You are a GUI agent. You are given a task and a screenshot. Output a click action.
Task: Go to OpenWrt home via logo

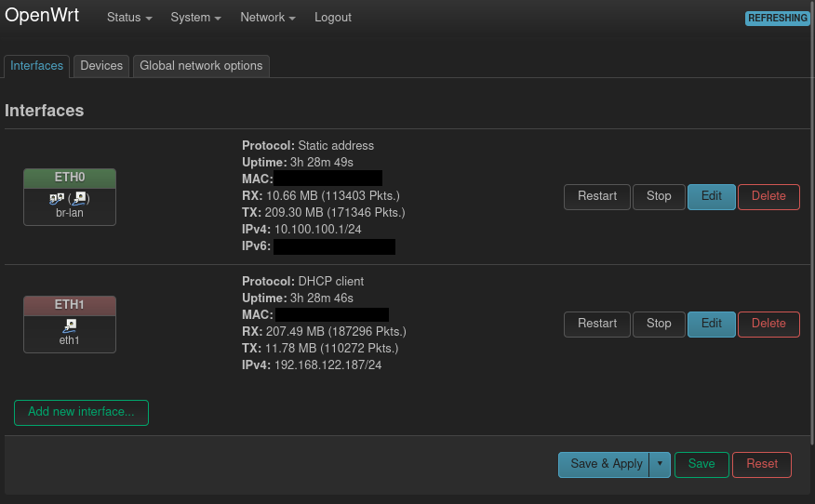point(42,16)
